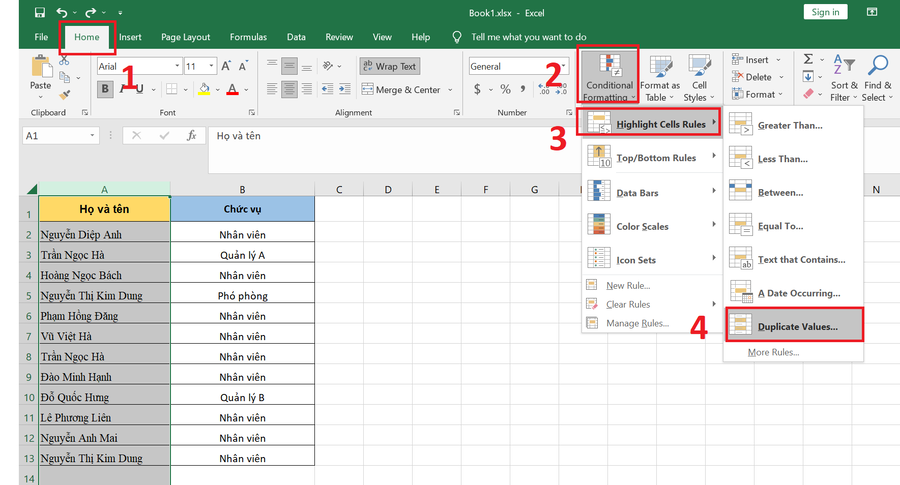Choose Greater Than rule
Viewport: 900px width, 485px height.
click(794, 125)
